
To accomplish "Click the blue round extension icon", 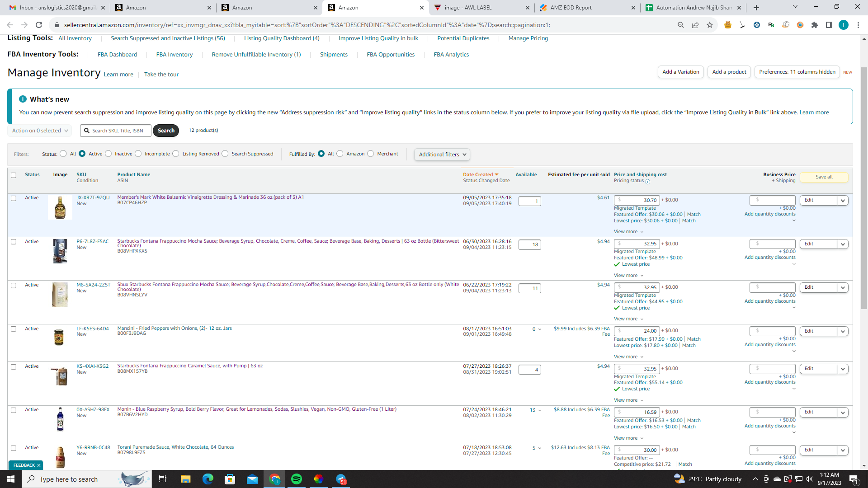I will (x=757, y=25).
